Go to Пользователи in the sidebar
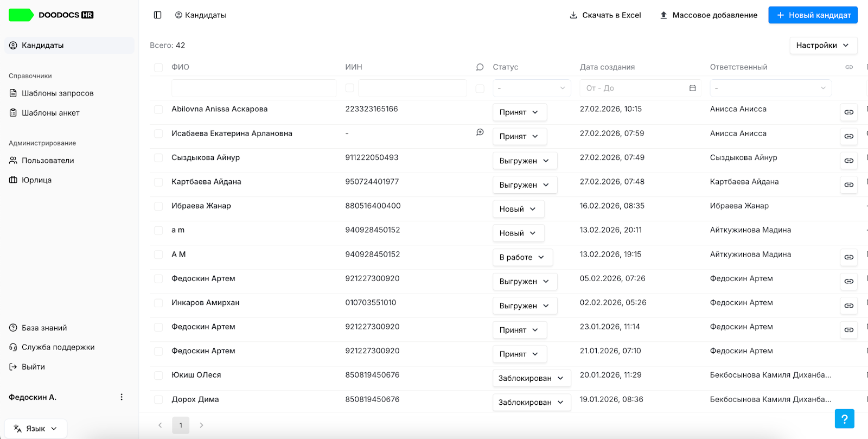 (x=48, y=161)
